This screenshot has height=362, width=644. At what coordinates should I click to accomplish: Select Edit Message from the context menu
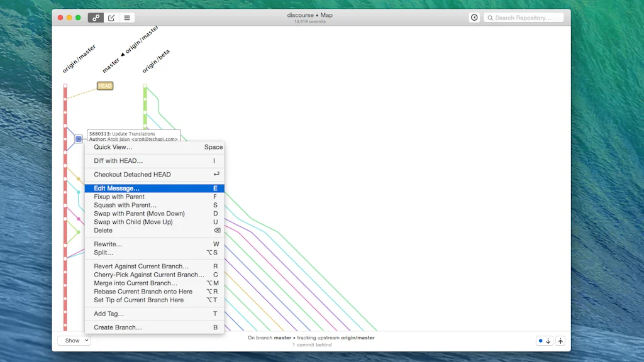click(117, 188)
